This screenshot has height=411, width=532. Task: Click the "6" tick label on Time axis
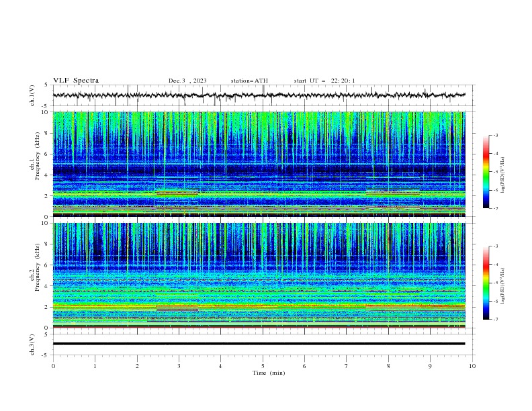coord(304,366)
